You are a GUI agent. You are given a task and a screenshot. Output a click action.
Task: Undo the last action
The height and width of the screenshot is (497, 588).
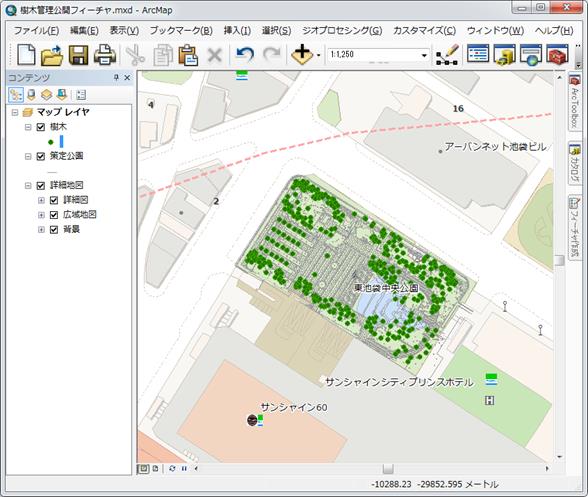(x=244, y=55)
